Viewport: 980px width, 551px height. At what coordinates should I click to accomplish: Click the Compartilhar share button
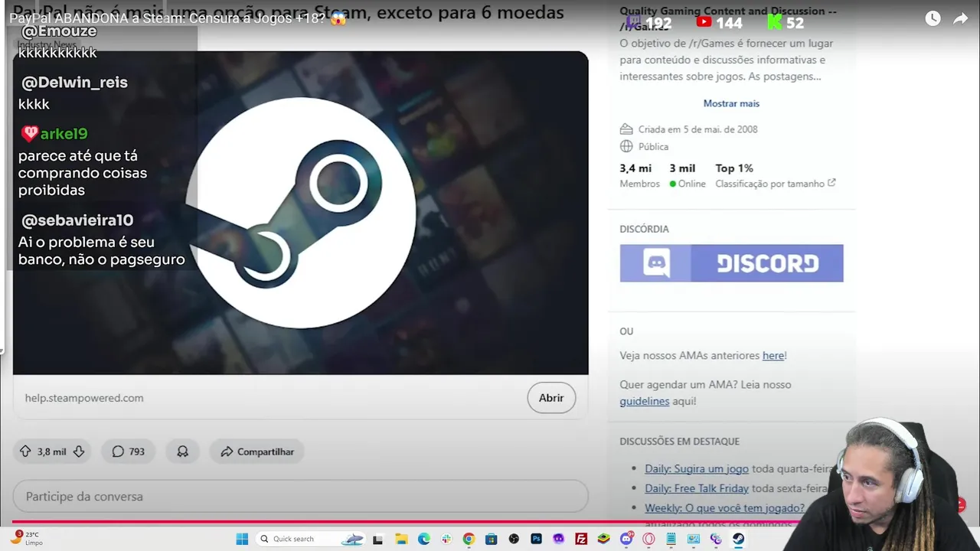click(x=256, y=452)
